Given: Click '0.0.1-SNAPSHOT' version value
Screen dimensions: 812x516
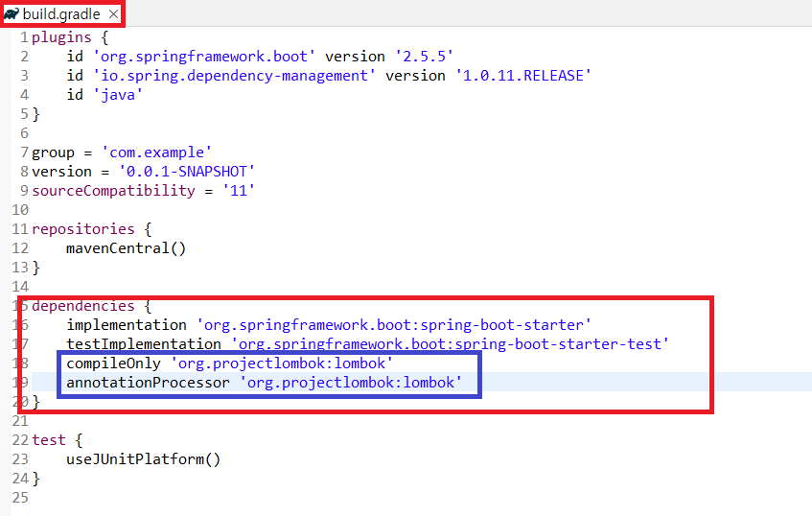Looking at the screenshot, I should click(x=186, y=172).
